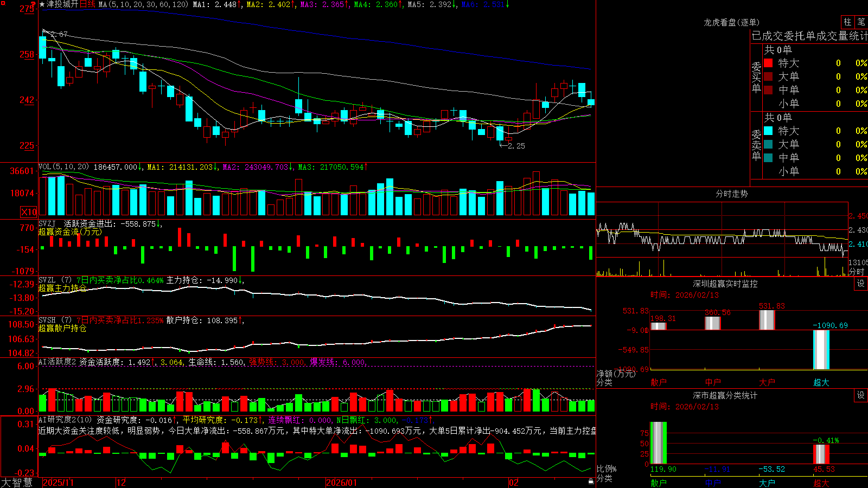The width and height of the screenshot is (868, 488).
Task: Switch order view to 笔 (tick) mode
Action: (861, 22)
